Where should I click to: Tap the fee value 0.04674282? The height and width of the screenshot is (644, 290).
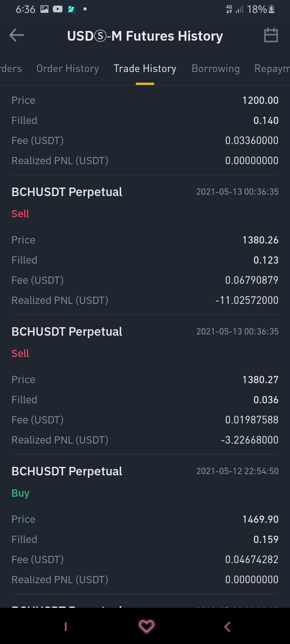point(252,559)
